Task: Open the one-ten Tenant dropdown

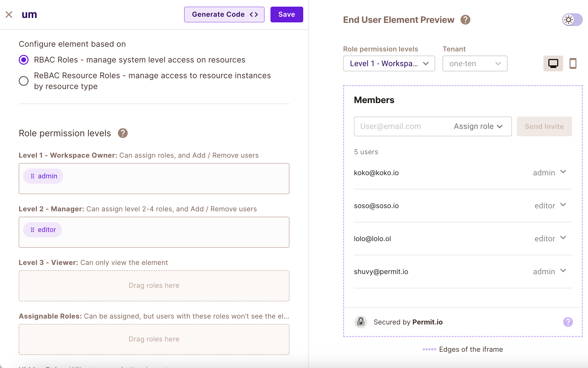Action: coord(475,63)
